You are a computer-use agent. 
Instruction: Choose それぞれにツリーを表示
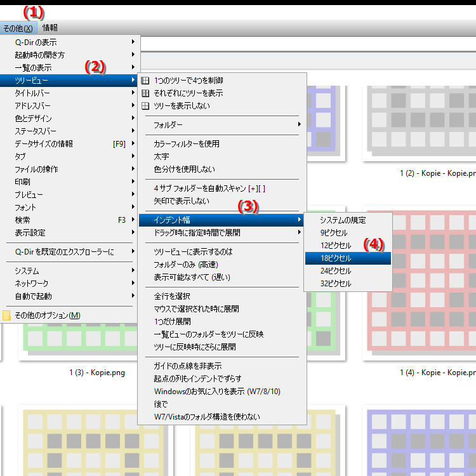tap(222, 93)
